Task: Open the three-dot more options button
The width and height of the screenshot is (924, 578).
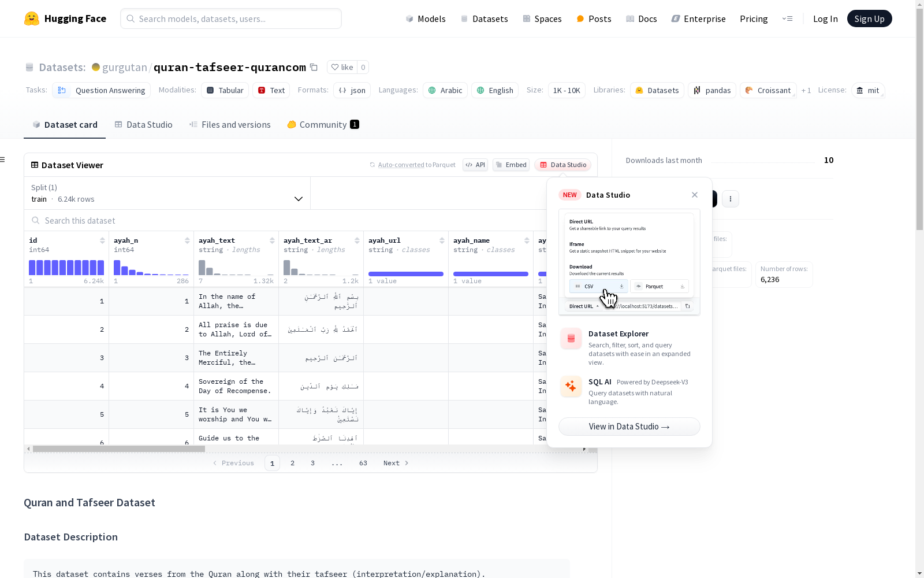Action: 731,199
